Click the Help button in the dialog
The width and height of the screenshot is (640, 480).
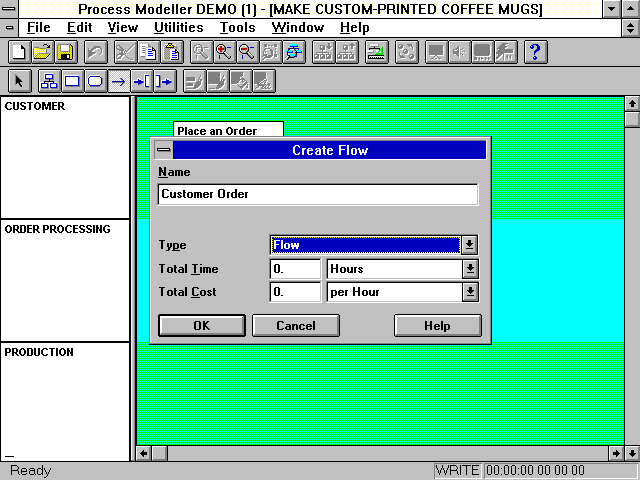pyautogui.click(x=437, y=325)
